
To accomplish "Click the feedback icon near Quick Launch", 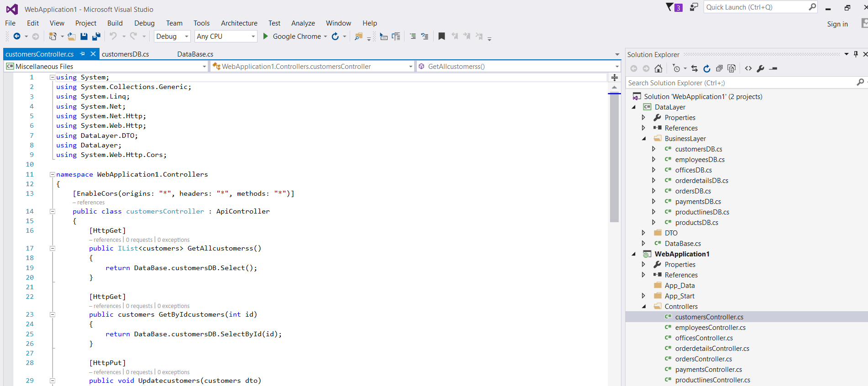I will (x=694, y=7).
